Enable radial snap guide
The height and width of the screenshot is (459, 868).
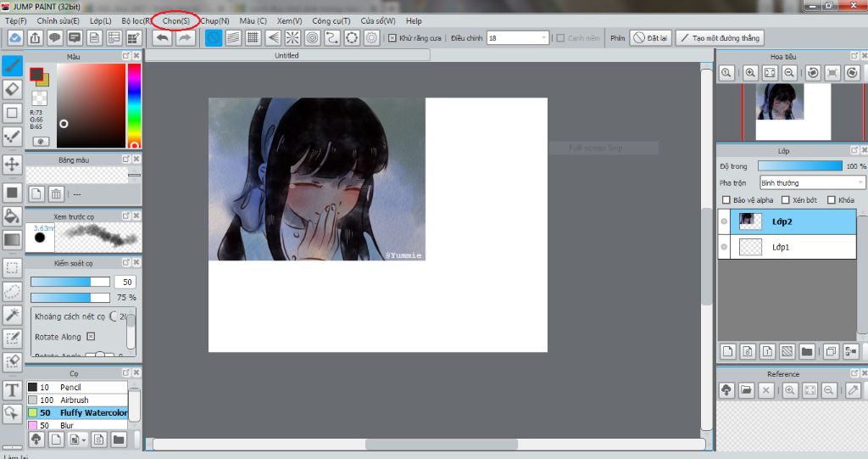pos(292,37)
